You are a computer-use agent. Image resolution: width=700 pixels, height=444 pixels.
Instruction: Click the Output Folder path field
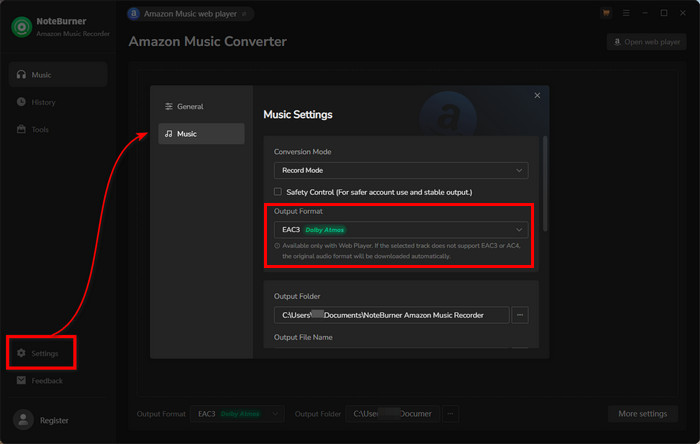(392, 315)
